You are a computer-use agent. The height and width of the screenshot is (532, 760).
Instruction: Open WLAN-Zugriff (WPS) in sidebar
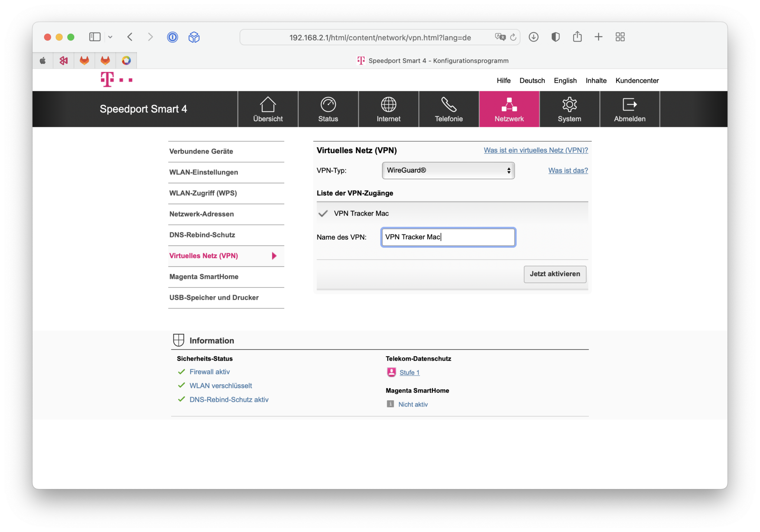[226, 193]
